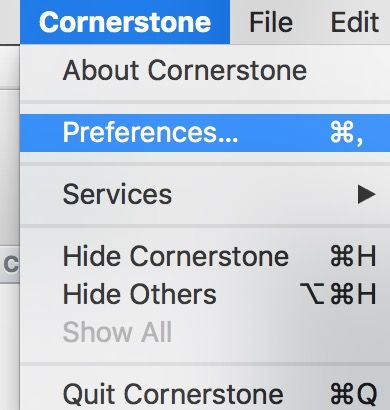Click the ⌘, shortcut beside Preferences
This screenshot has height=410, width=390.
coord(347,133)
